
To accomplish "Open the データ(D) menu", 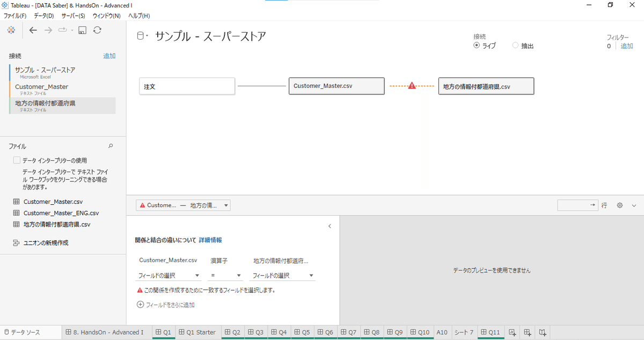I will pos(44,16).
